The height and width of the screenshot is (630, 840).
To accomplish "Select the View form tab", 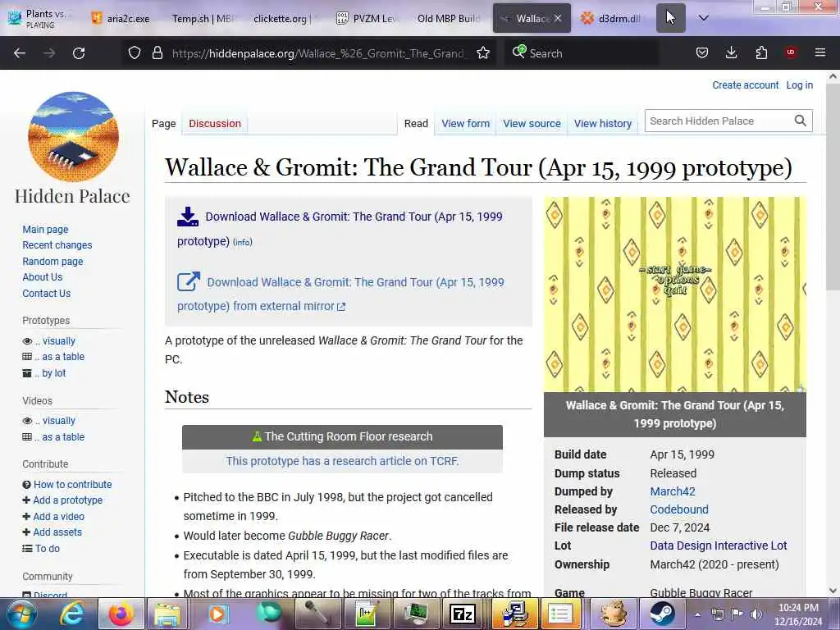I will 466,123.
